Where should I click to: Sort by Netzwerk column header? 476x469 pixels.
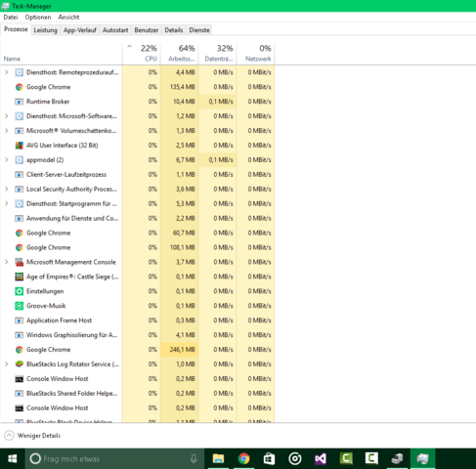(256, 54)
